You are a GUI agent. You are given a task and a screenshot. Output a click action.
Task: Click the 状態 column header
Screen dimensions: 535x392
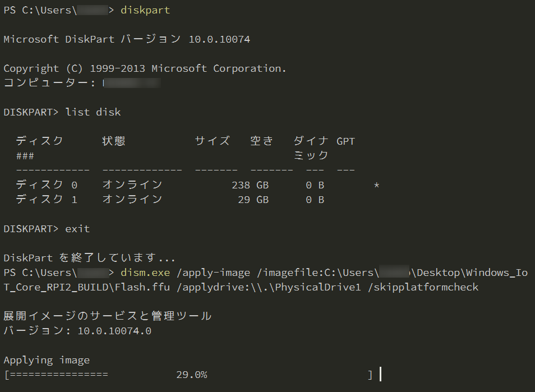[x=114, y=141]
